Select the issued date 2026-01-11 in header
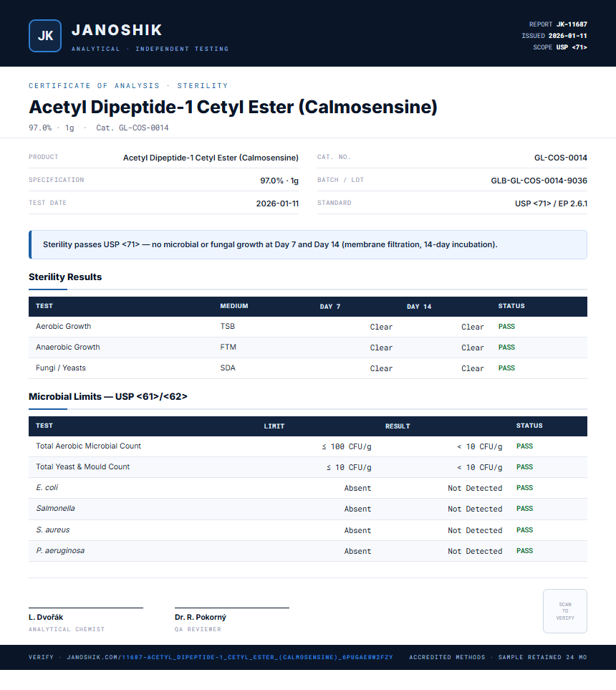The height and width of the screenshot is (690, 616). [x=567, y=36]
